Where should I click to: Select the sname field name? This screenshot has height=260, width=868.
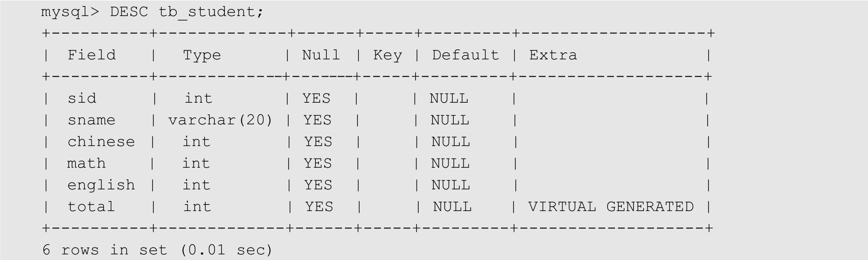pos(91,120)
